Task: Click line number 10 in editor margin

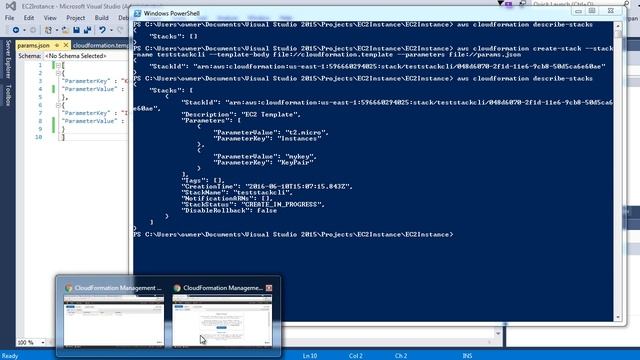Action: click(38, 137)
